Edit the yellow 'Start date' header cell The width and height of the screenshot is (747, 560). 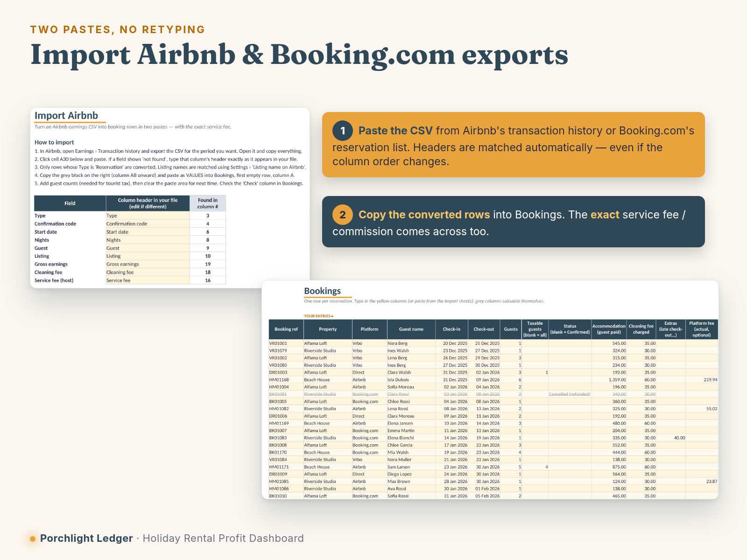148,232
